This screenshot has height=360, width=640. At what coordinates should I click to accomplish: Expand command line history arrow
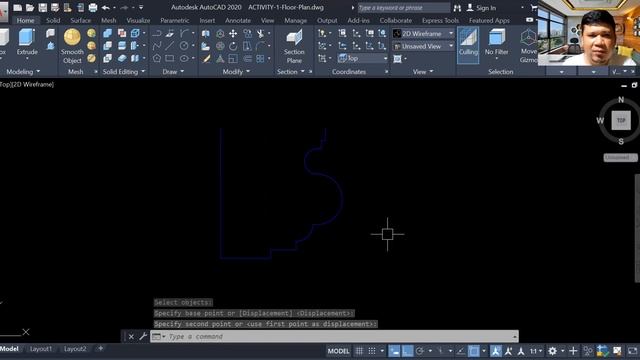pos(515,337)
